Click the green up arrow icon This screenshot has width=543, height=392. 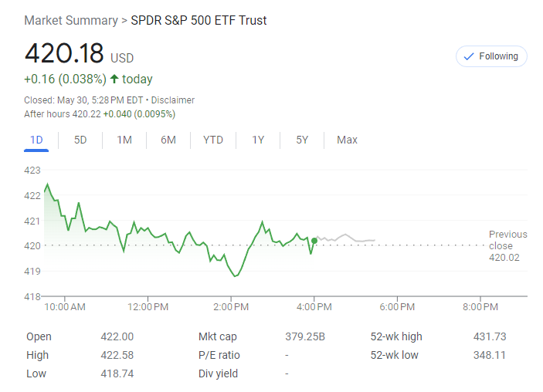tap(114, 79)
